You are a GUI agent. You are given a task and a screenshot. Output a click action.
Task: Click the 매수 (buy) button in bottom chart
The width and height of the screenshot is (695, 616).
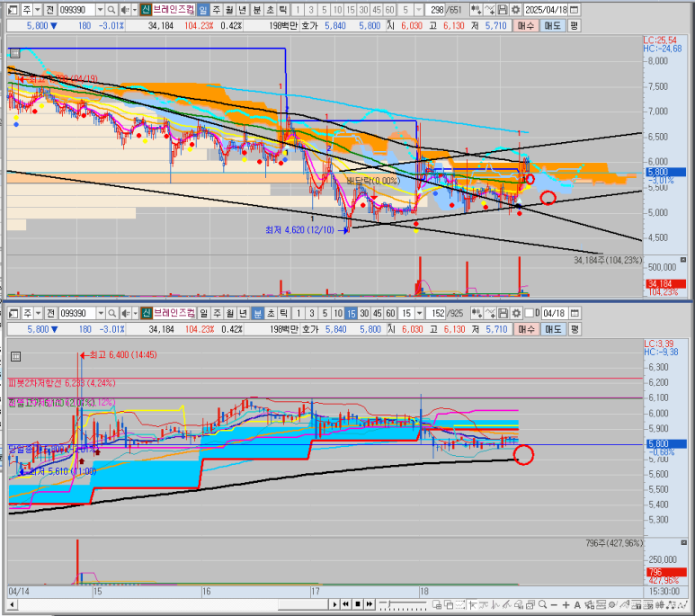pyautogui.click(x=526, y=329)
